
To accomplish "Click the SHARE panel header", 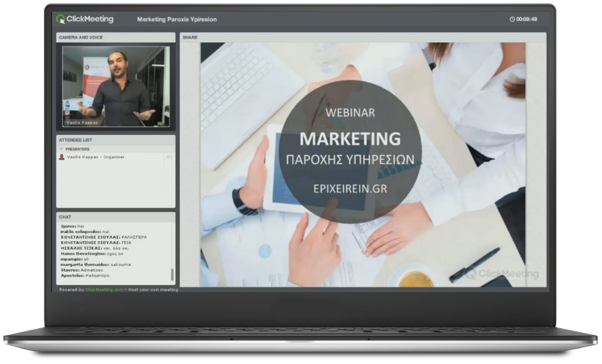I will click(363, 37).
